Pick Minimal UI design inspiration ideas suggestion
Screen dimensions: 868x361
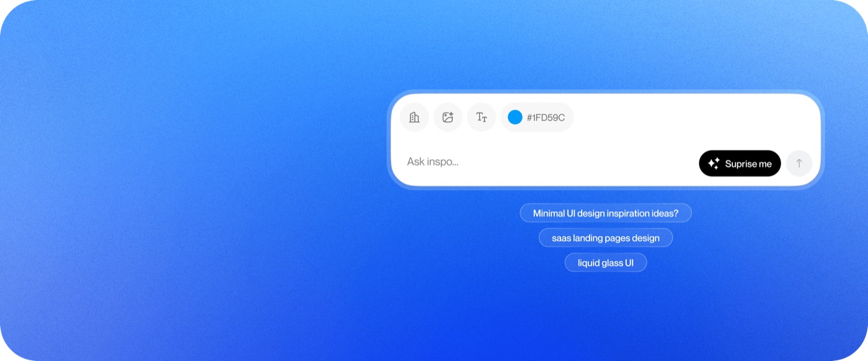click(x=606, y=213)
